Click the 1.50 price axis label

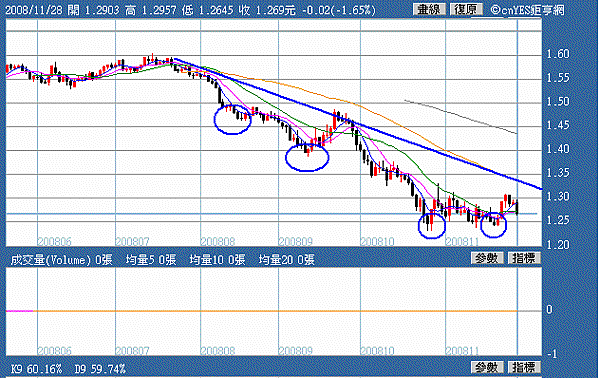pos(558,101)
